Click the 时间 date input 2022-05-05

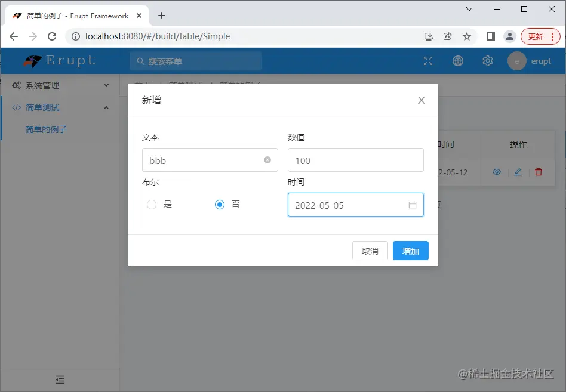tap(356, 205)
